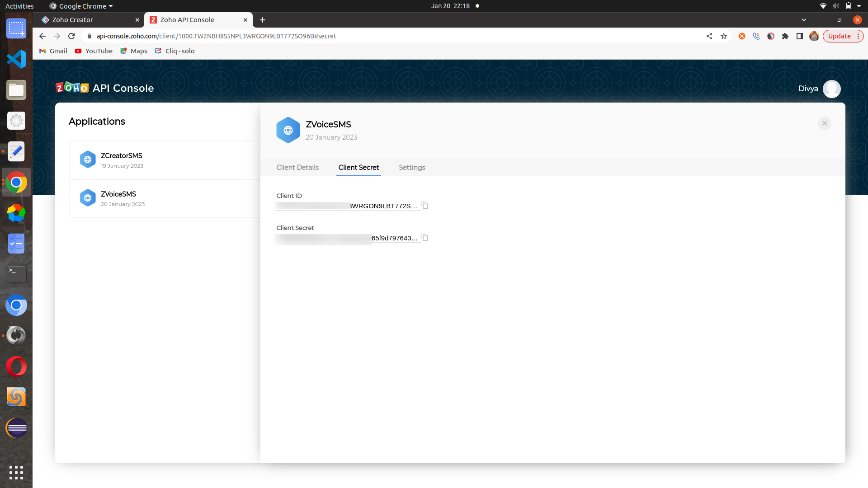Copy the Client Secret value
This screenshot has height=488, width=868.
tap(425, 238)
